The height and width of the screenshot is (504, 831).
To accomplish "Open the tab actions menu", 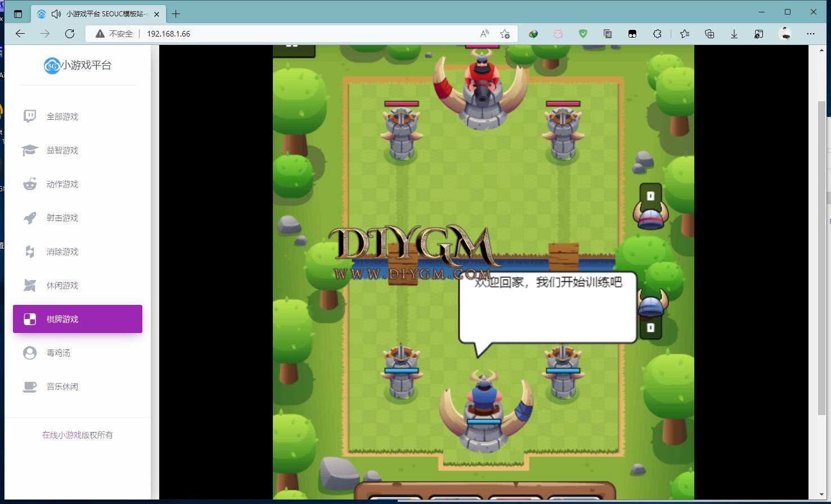I will click(17, 13).
